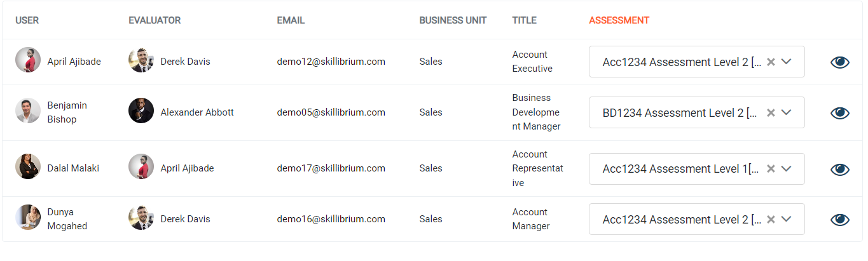Viewport: 868px width, 261px height.
Task: Clear the BD1234 Assessment Level 2 selection
Action: point(771,112)
